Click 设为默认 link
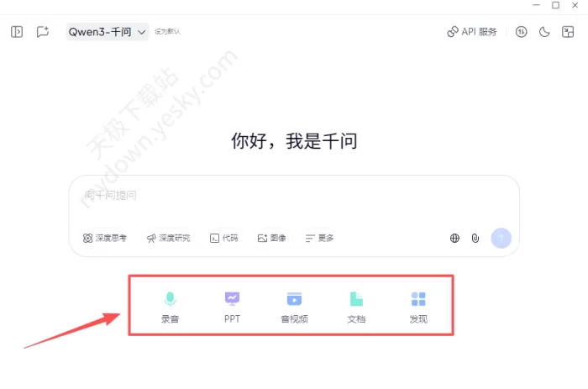This screenshot has height=389, width=588. tap(167, 32)
